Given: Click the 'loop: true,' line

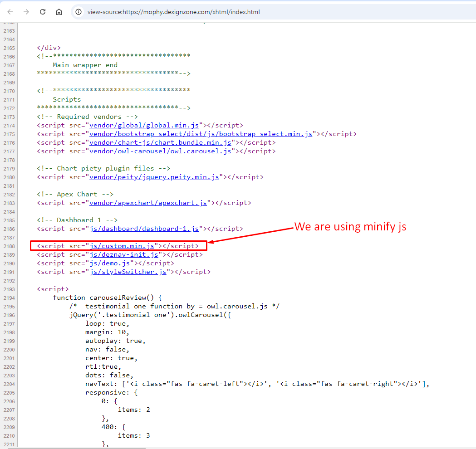Looking at the screenshot, I should (x=107, y=323).
